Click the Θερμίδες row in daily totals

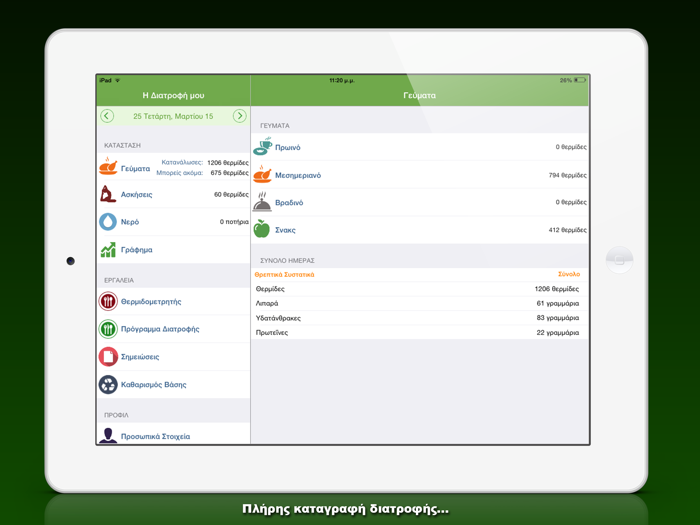coord(420,289)
